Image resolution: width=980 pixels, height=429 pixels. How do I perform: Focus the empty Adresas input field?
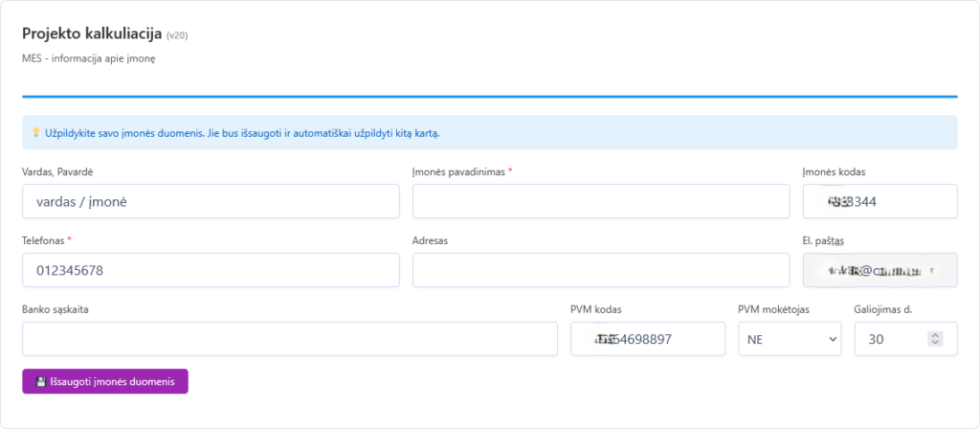click(600, 270)
